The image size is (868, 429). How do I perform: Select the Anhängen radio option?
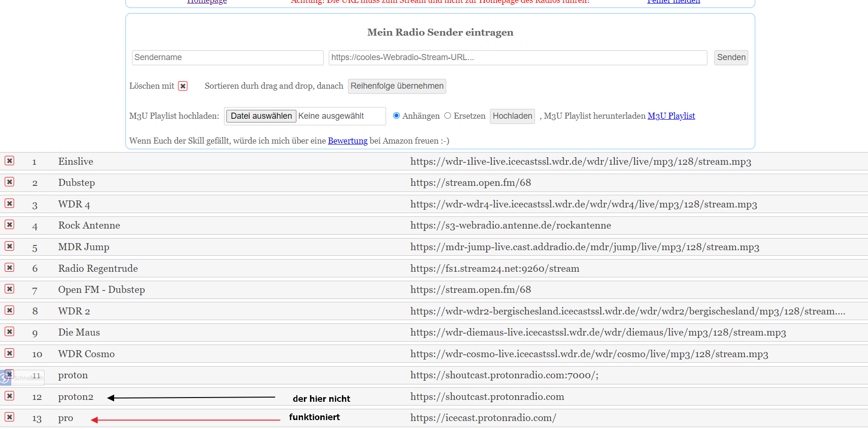click(x=396, y=115)
